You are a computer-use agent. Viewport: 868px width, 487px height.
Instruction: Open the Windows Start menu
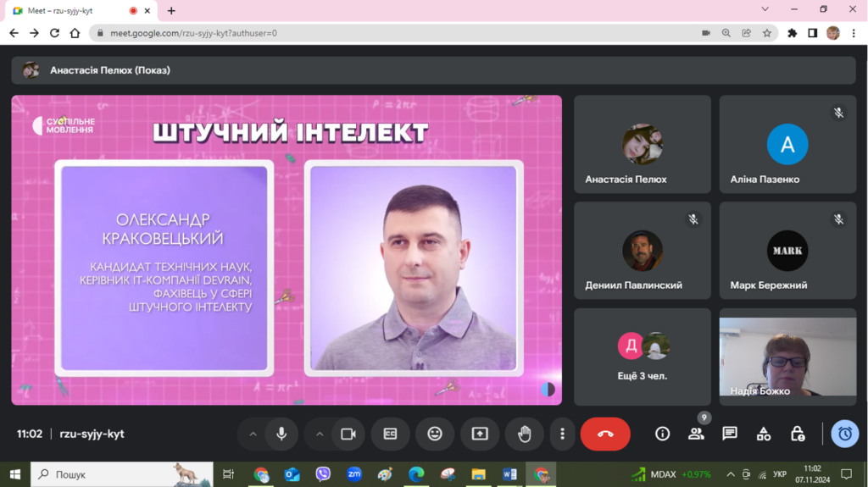[x=15, y=474]
